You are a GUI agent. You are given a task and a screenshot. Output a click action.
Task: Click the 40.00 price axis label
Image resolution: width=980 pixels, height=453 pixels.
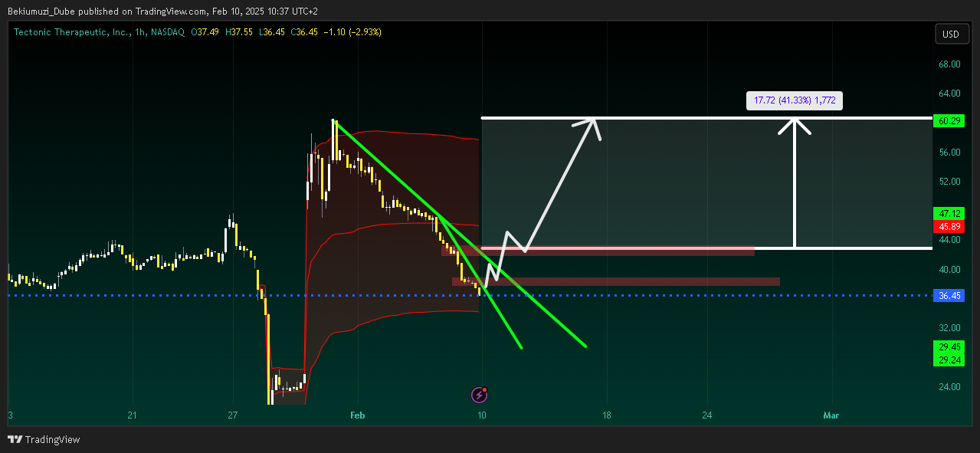point(949,270)
